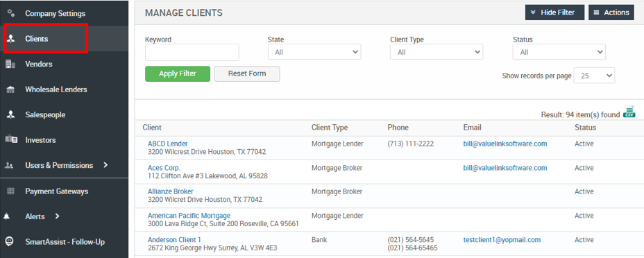
Task: Open the Allianze Broker client link
Action: (171, 191)
